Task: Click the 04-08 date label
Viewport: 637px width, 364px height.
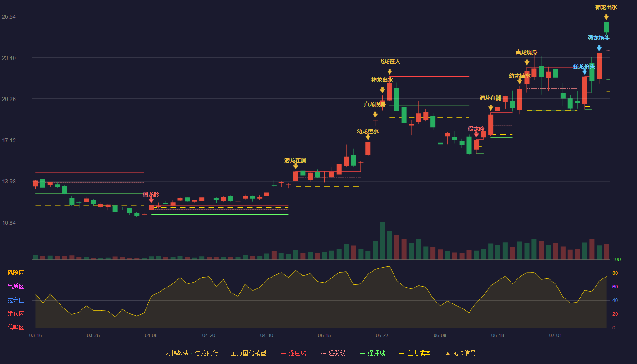Action: [x=151, y=335]
